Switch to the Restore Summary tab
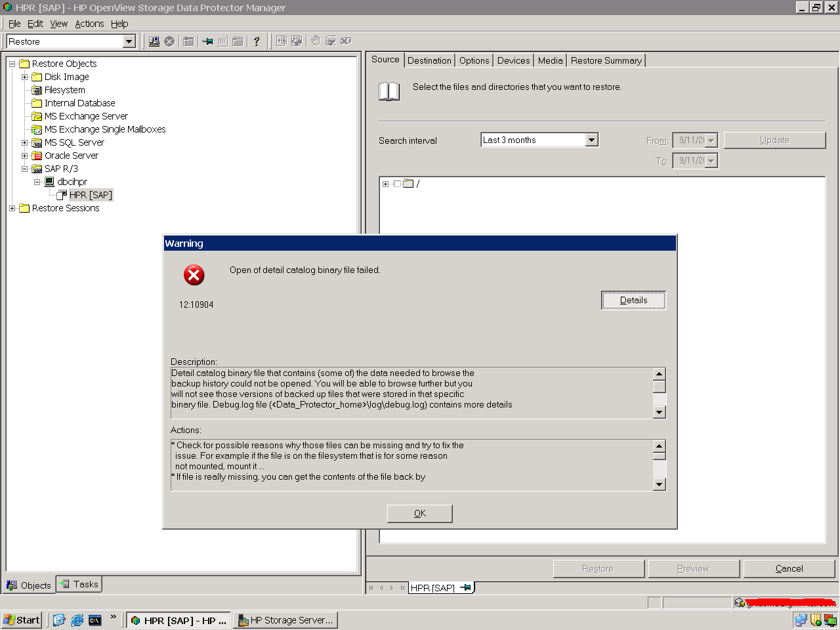840x630 pixels. tap(606, 60)
